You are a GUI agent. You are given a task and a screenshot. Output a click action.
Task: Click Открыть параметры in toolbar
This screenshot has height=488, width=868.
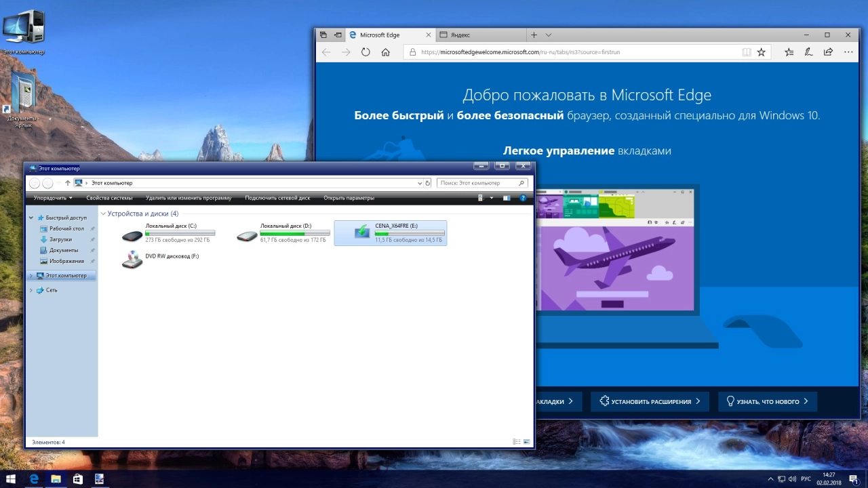(x=349, y=198)
